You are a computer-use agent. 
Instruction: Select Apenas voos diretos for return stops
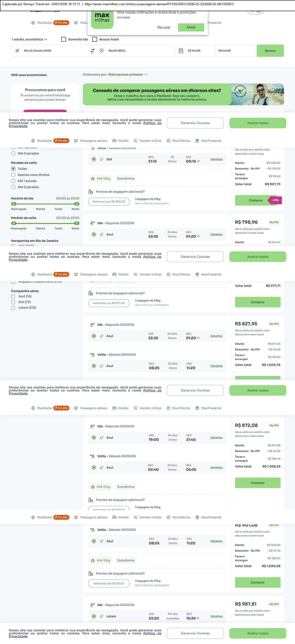[x=14, y=175]
